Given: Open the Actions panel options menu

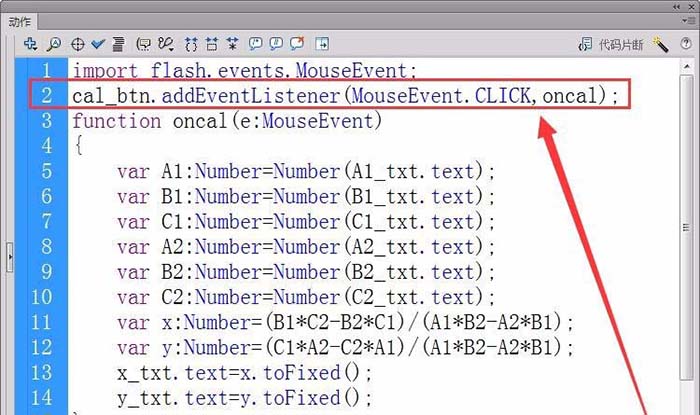Looking at the screenshot, I should click(x=687, y=21).
